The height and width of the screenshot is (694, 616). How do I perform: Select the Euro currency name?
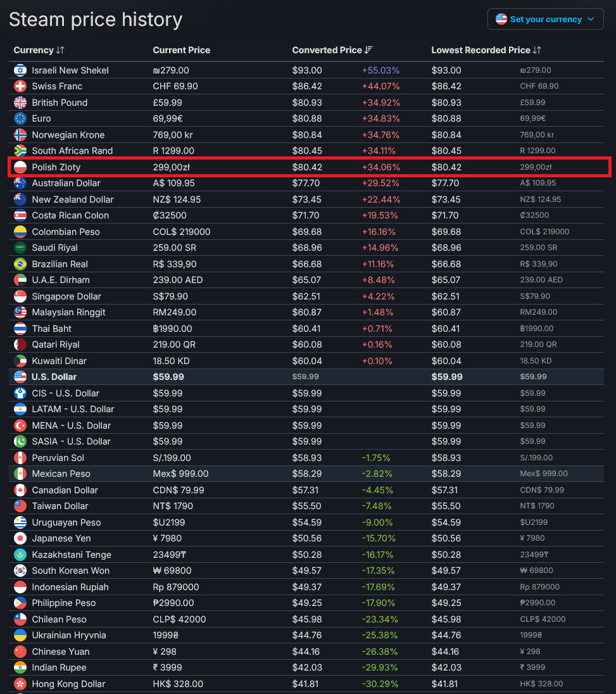(x=41, y=118)
